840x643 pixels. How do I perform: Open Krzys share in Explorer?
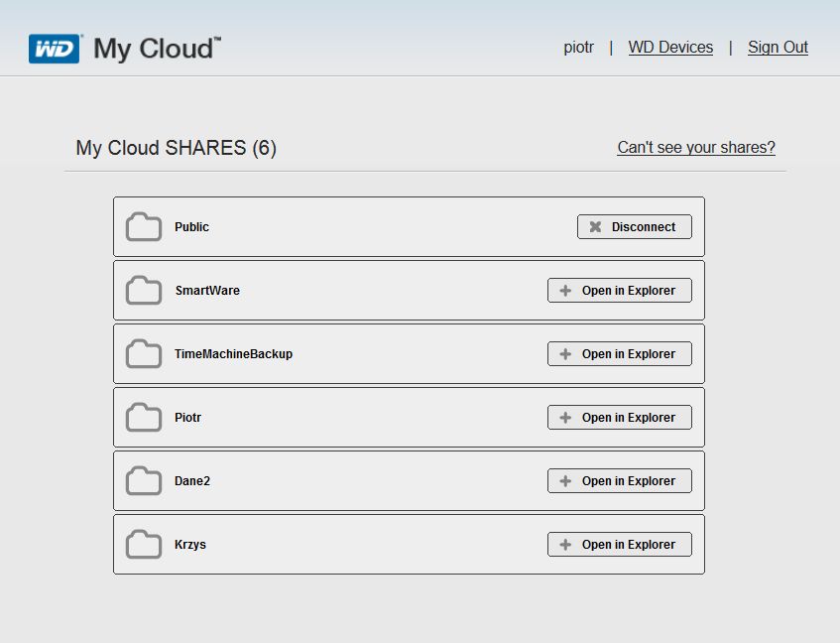pos(619,545)
